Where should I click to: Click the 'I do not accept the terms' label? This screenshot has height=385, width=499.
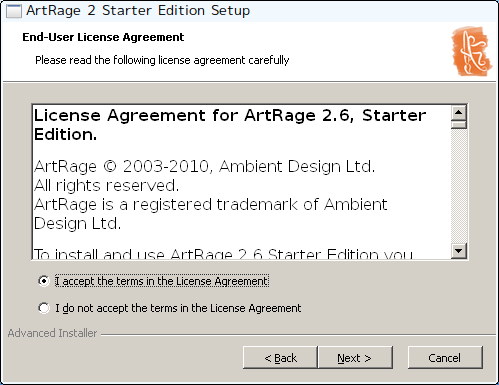178,308
